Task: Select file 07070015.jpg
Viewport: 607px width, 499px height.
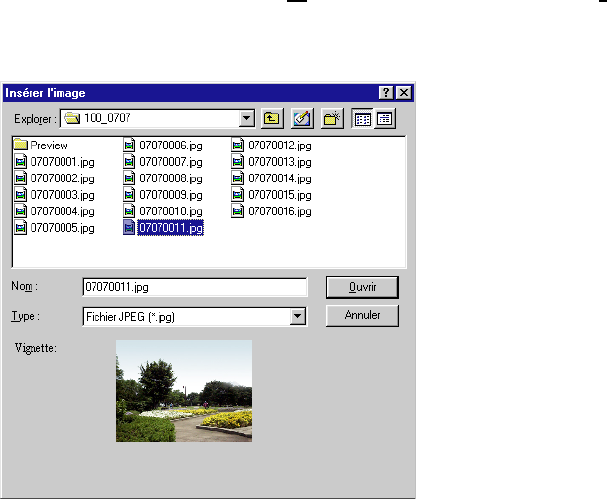Action: 272,195
